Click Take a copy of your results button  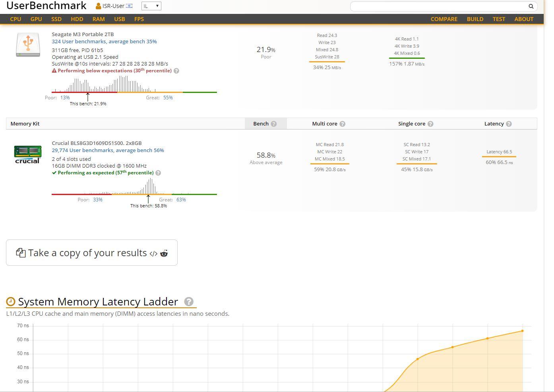click(92, 253)
